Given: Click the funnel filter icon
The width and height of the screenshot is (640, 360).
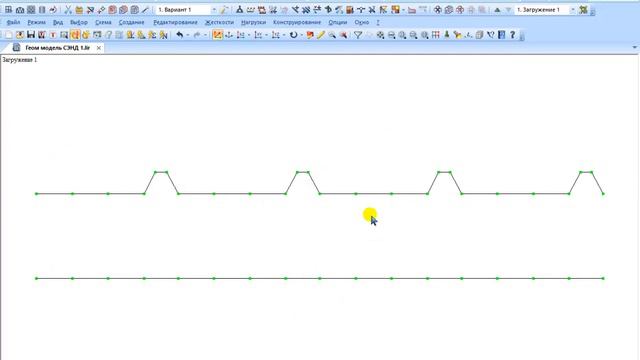Looking at the screenshot, I should click(358, 35).
